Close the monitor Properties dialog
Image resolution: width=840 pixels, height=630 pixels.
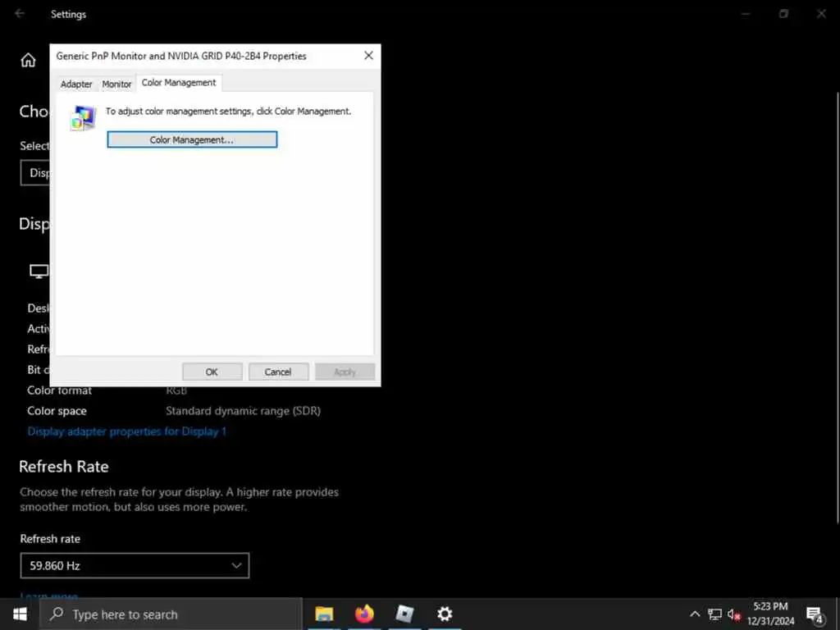click(x=368, y=56)
